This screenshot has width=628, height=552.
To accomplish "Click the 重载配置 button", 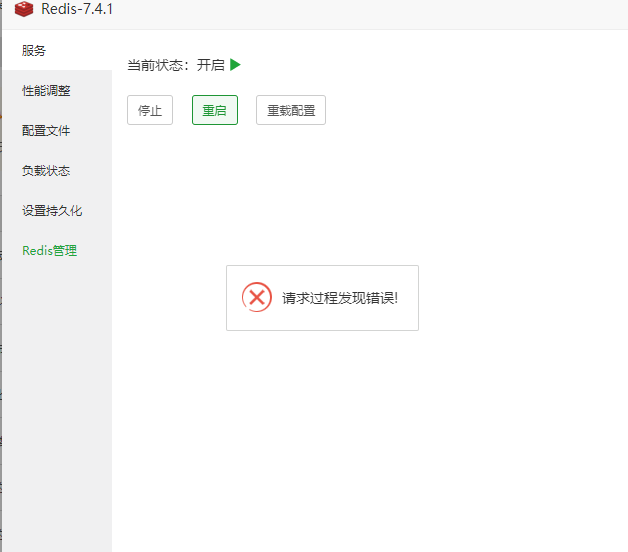I will point(291,110).
